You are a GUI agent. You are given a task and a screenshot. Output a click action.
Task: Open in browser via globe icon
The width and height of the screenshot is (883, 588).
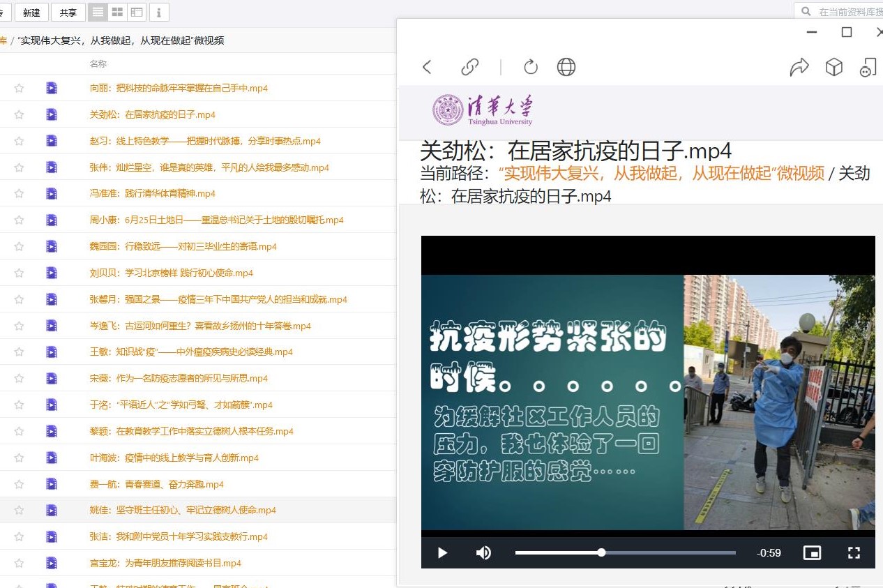pos(566,67)
